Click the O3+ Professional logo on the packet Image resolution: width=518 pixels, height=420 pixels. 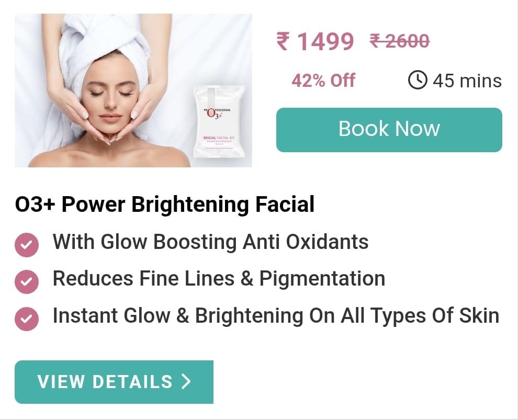pyautogui.click(x=217, y=113)
